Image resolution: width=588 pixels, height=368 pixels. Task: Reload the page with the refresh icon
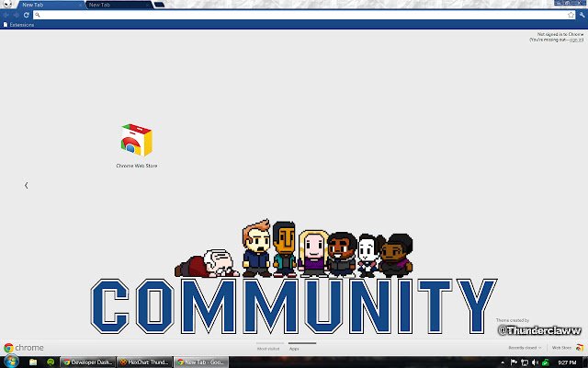tap(26, 15)
